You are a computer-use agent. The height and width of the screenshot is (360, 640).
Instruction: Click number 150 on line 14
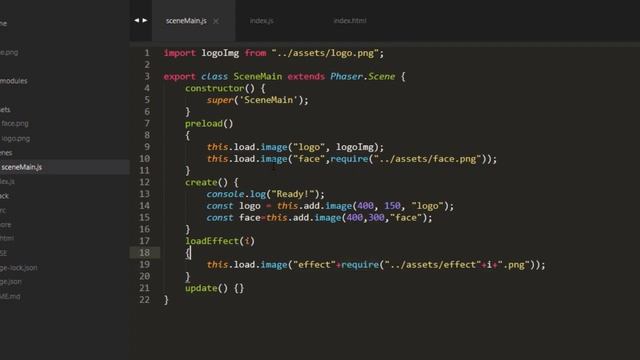(392, 206)
